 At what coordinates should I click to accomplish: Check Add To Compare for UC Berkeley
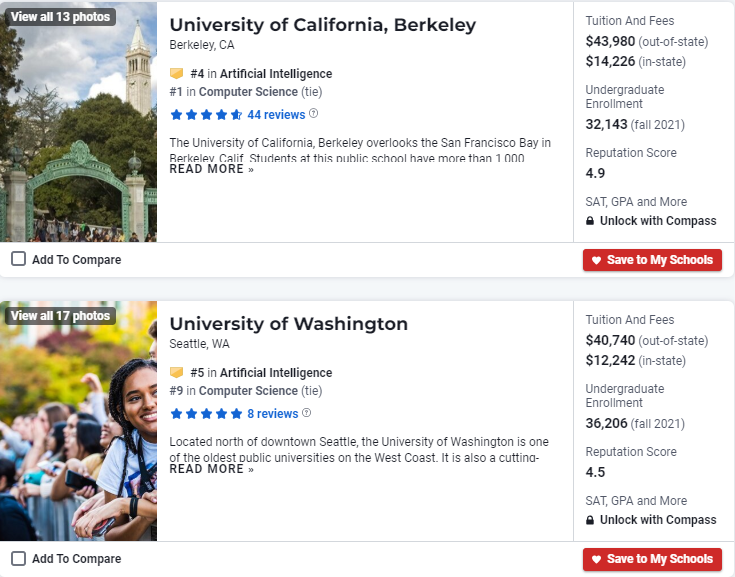[x=19, y=259]
